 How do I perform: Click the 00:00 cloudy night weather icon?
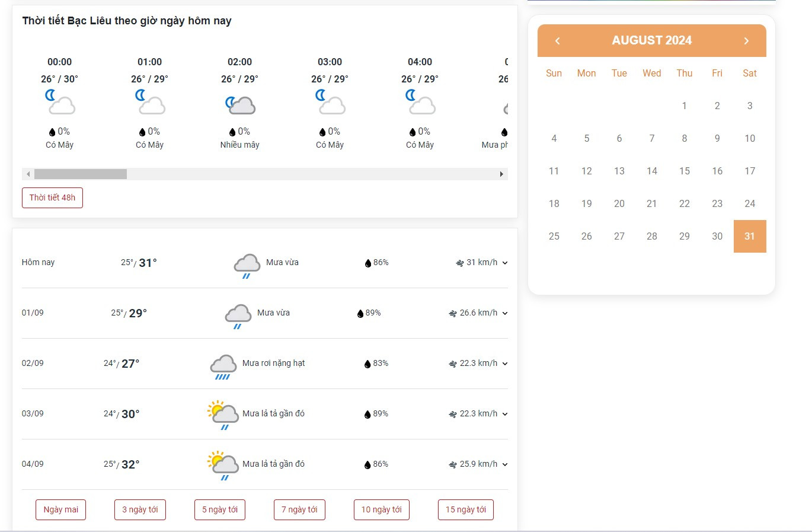coord(60,102)
